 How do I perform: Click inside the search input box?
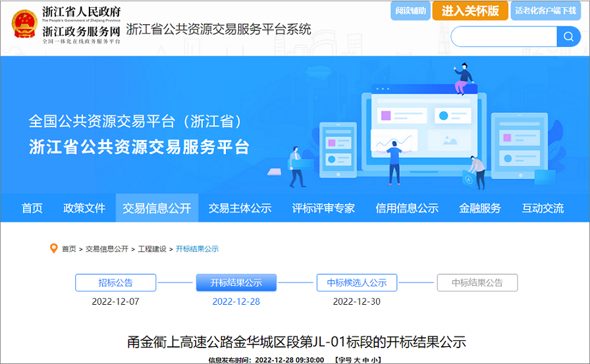tap(504, 36)
